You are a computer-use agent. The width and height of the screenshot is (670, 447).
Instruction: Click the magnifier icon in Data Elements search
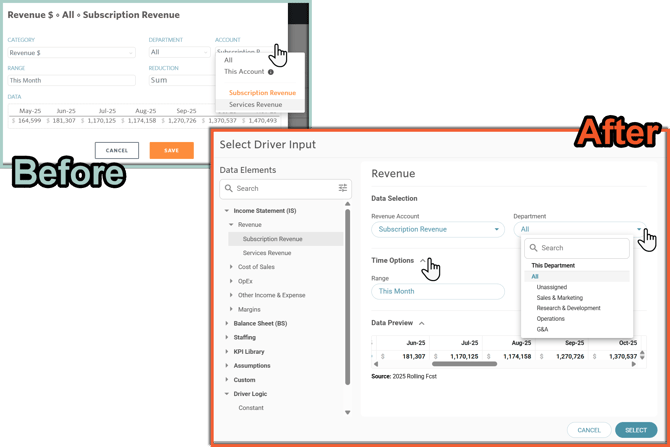coord(229,188)
